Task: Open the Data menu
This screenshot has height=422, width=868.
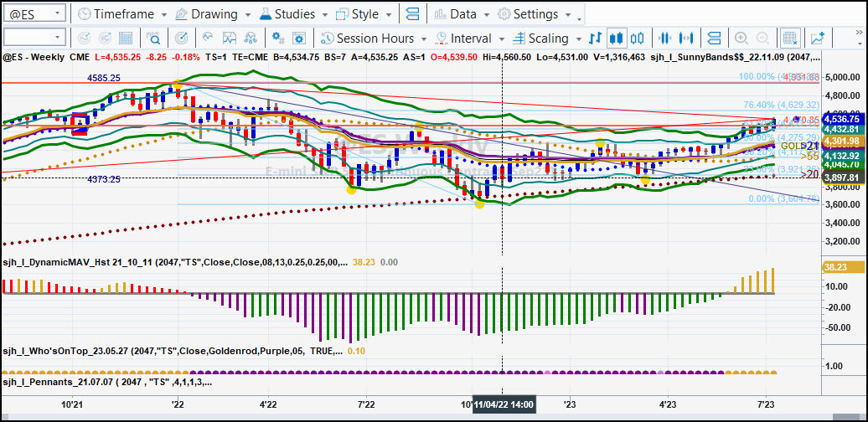Action: pos(462,14)
